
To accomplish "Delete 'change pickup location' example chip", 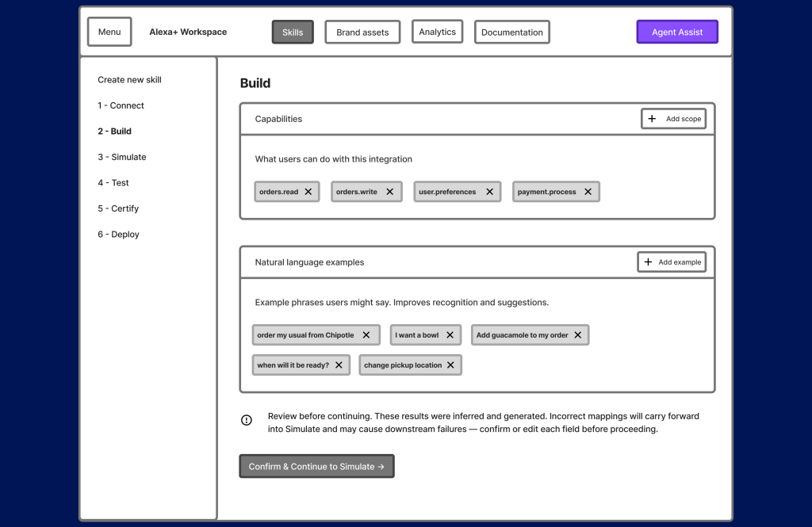I will point(450,365).
